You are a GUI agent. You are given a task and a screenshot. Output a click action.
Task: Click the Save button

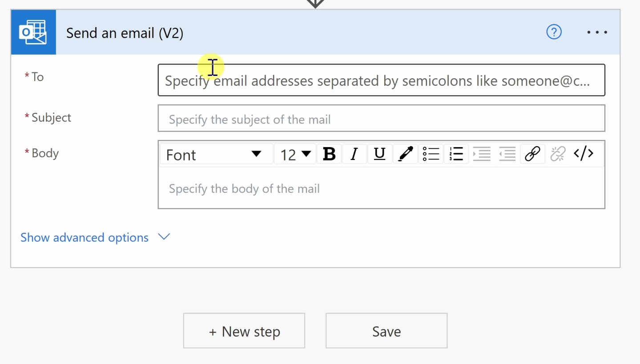click(x=386, y=331)
